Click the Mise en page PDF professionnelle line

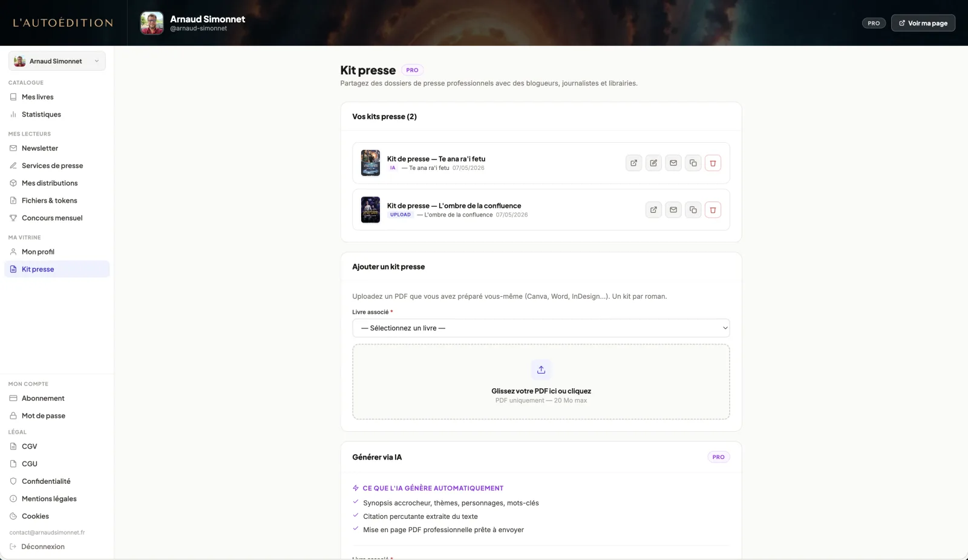click(443, 530)
